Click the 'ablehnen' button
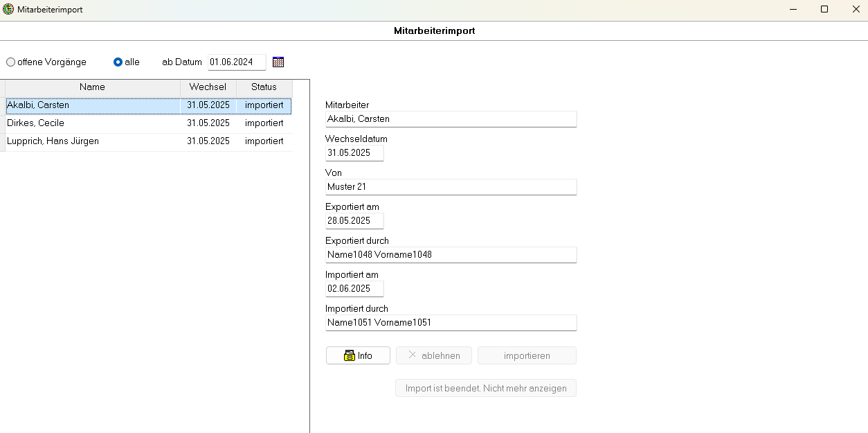The width and height of the screenshot is (868, 433). tap(433, 355)
